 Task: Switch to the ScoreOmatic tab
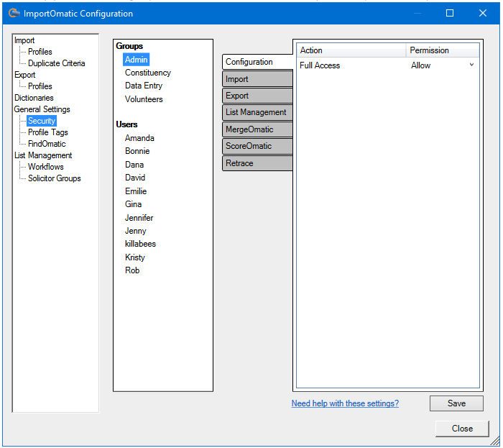(257, 146)
